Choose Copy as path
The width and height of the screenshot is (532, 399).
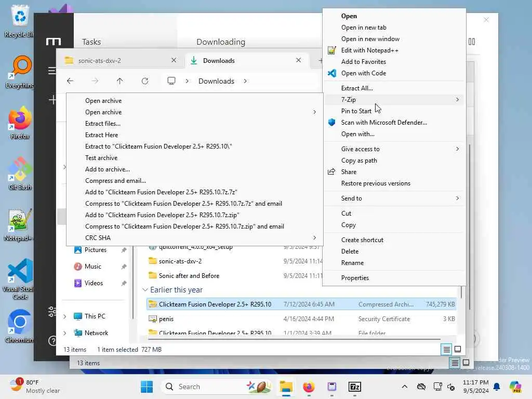coord(394,161)
